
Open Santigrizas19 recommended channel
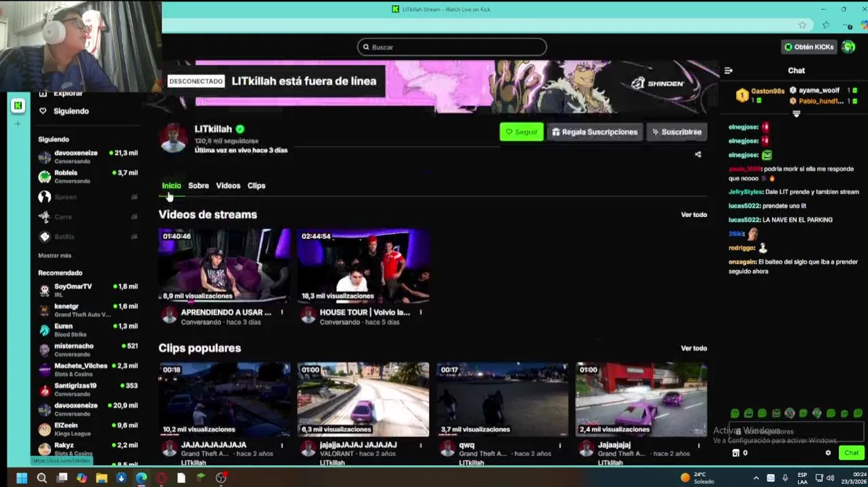tap(88, 390)
